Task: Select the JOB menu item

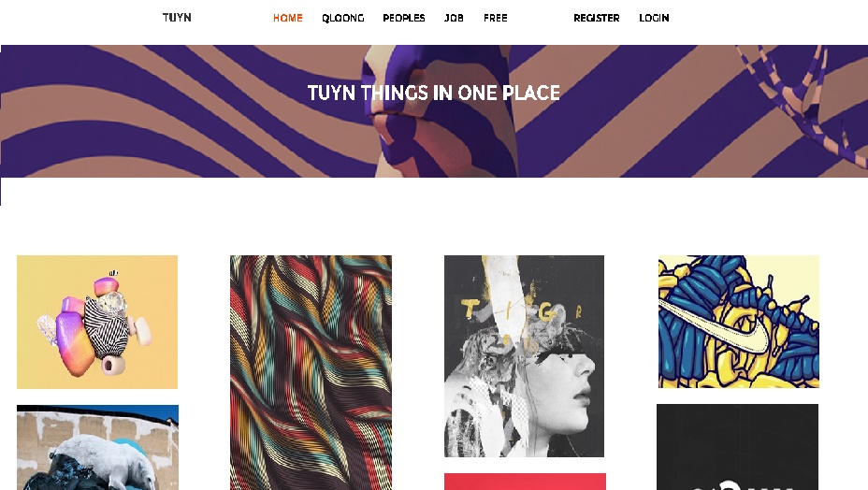Action: click(x=454, y=18)
